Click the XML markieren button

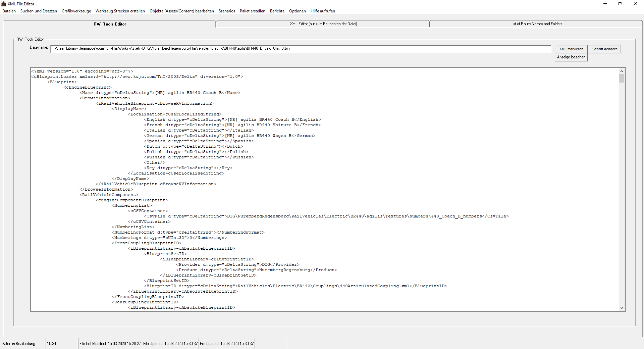[x=571, y=49]
